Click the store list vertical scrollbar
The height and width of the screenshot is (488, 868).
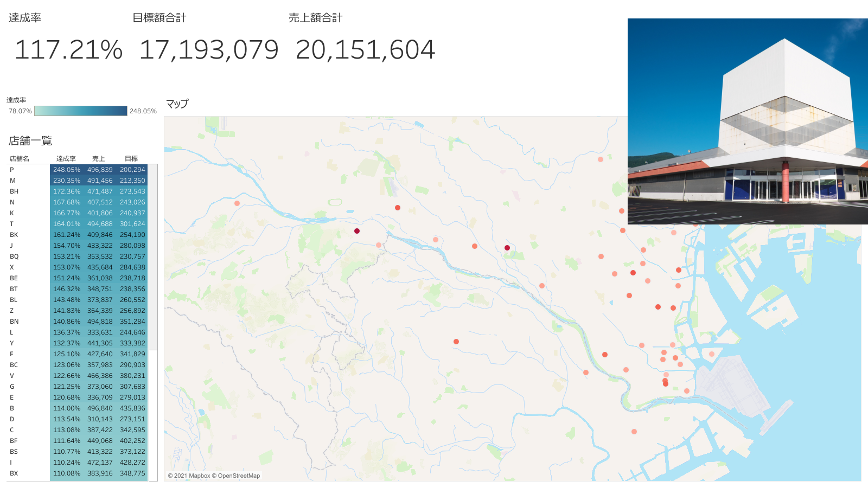[x=154, y=257]
